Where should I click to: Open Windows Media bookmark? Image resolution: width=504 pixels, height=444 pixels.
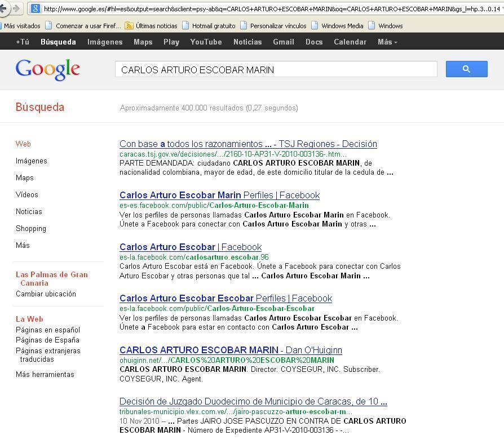[x=338, y=26]
